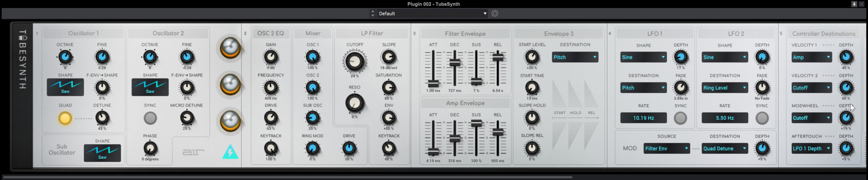Click the OSC 2 EQ Gain knob
The height and width of the screenshot is (180, 868).
coord(271,57)
